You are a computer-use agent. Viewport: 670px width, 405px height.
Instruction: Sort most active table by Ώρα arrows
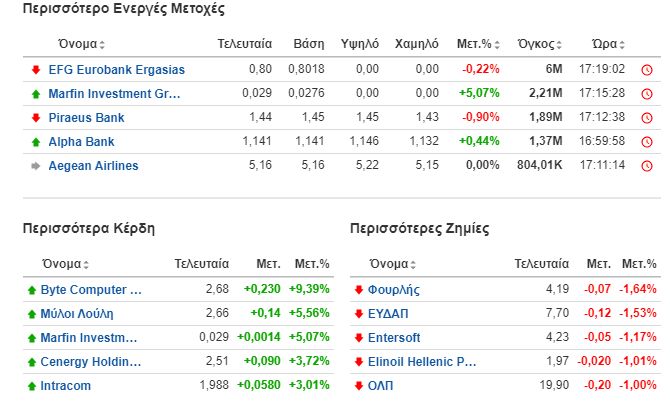click(622, 44)
